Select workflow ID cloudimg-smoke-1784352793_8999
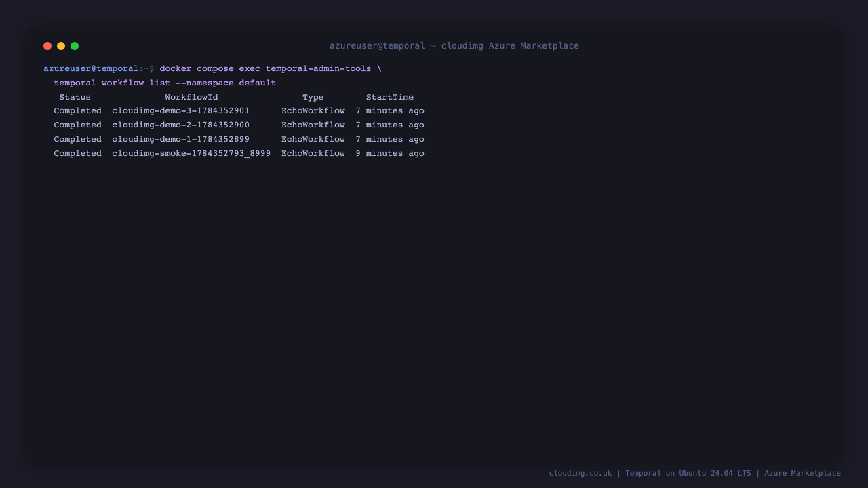 point(191,153)
